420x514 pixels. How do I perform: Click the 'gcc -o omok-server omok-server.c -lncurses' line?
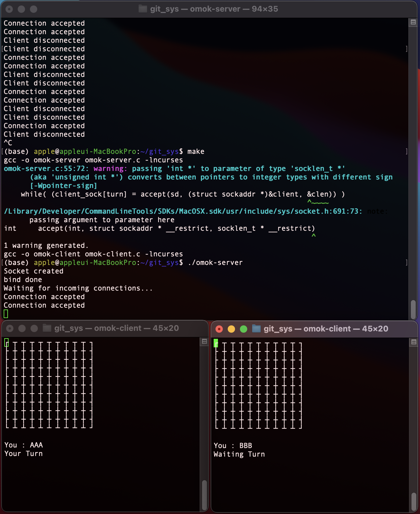(93, 160)
